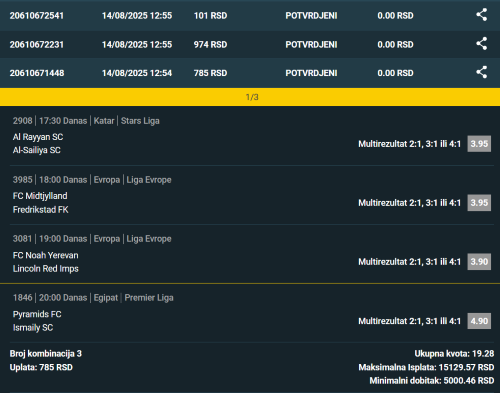Image resolution: width=500 pixels, height=393 pixels.
Task: Click the Egipat Premier Liga league label
Action: 133,298
